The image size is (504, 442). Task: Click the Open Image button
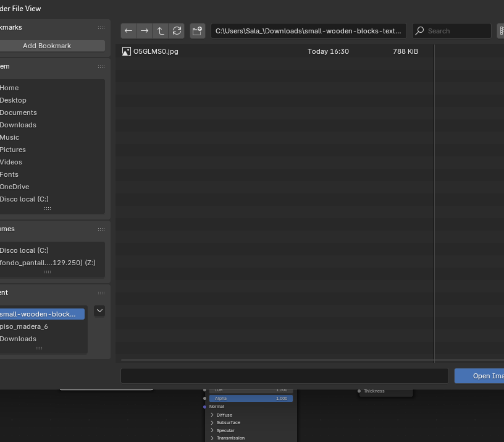coord(482,376)
